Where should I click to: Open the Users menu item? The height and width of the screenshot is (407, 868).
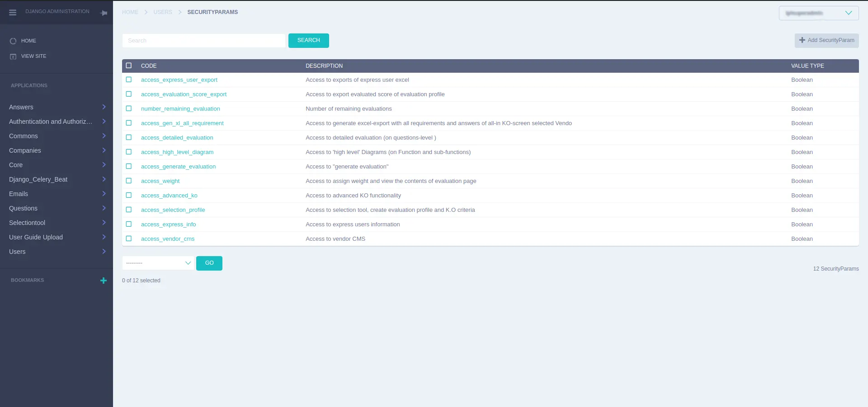point(17,252)
